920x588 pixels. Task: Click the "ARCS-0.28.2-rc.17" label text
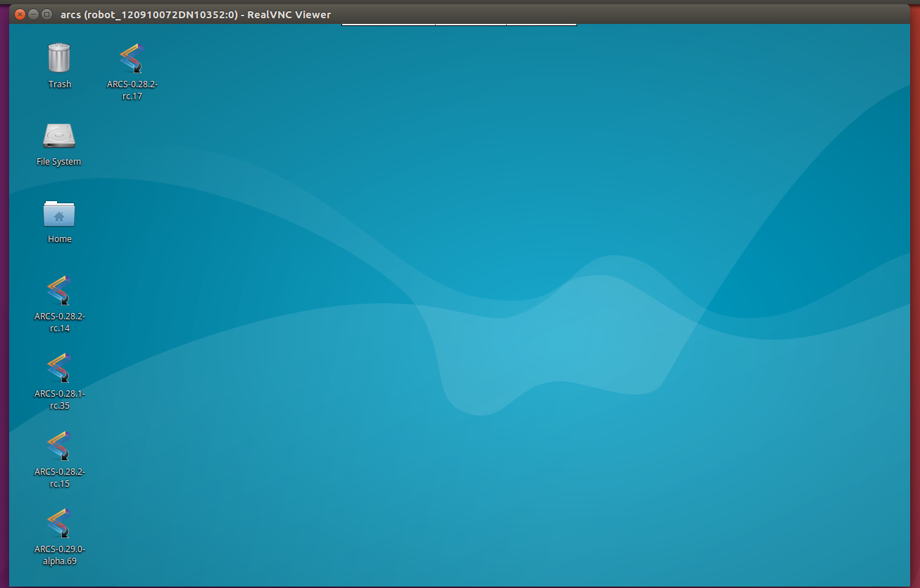tap(132, 90)
